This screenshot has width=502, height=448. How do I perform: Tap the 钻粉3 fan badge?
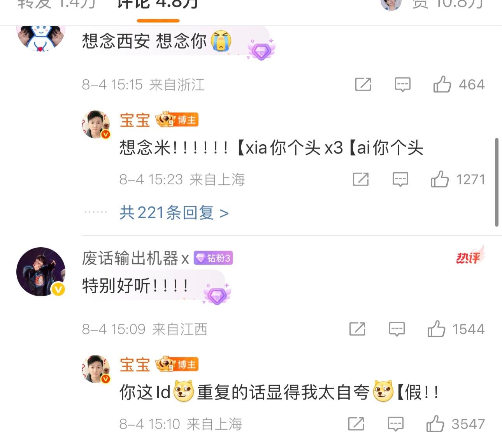(213, 258)
